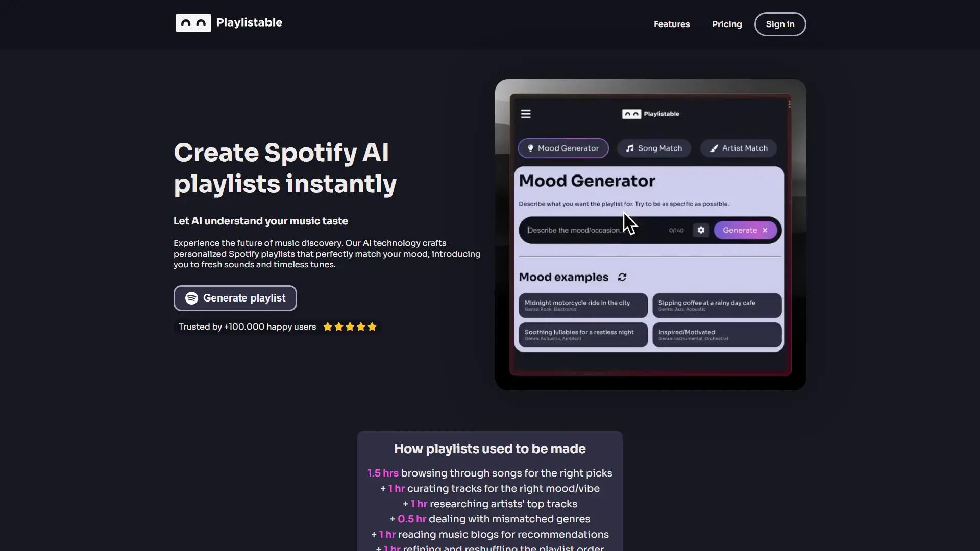Refresh the Mood examples list
Image resolution: width=980 pixels, height=551 pixels.
(622, 277)
